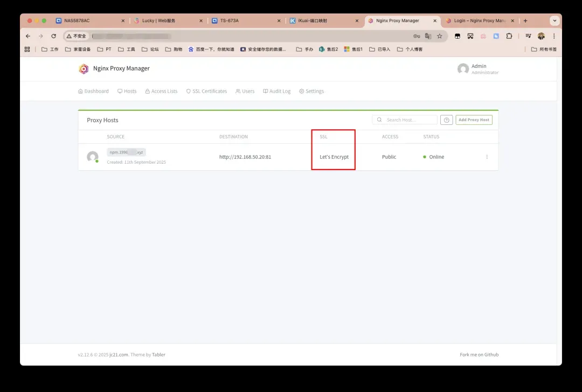The height and width of the screenshot is (392, 582).
Task: Switch to the Lucky Web服务 browser tab
Action: point(164,20)
